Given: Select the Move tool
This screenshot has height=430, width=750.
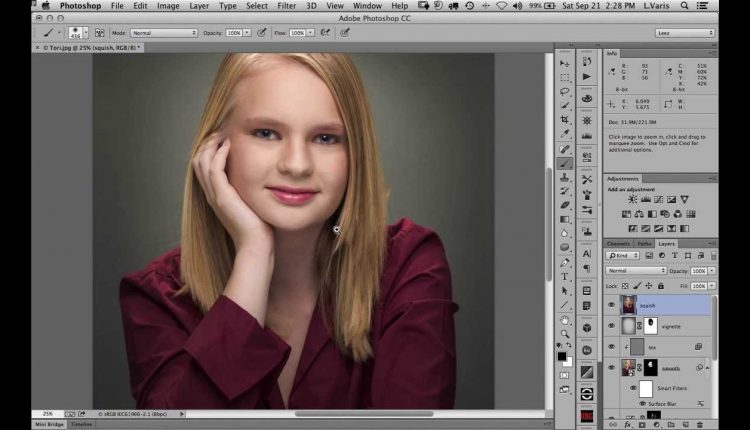Looking at the screenshot, I should coord(565,63).
